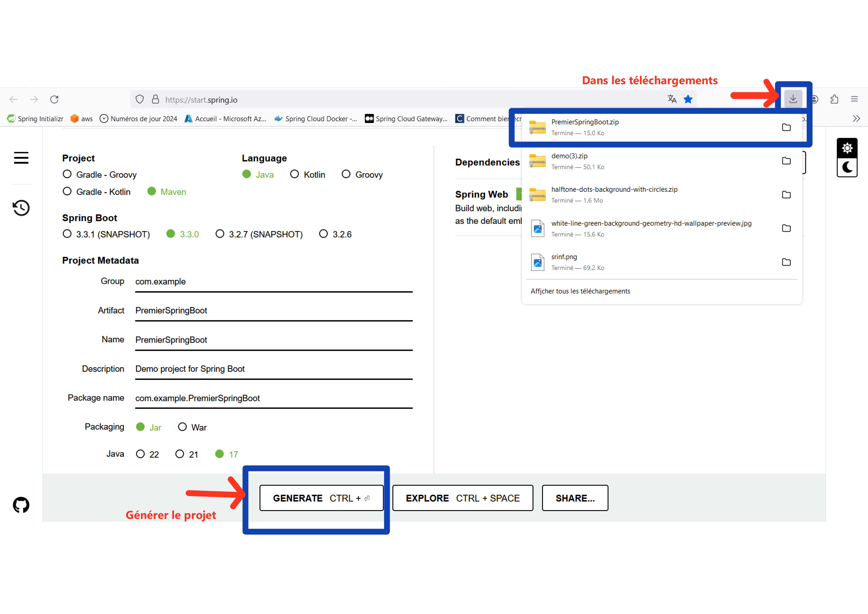
Task: Select Java version 22
Action: tap(147, 454)
